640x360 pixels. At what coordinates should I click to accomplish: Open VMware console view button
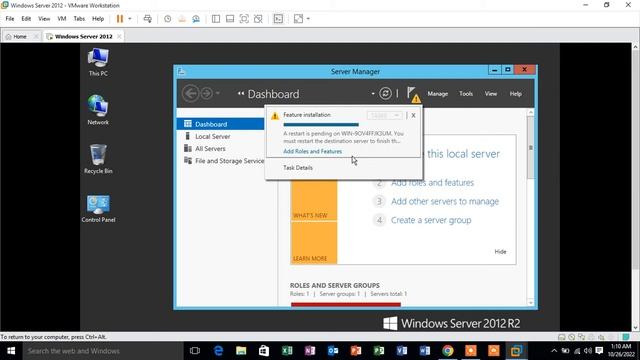point(278,19)
